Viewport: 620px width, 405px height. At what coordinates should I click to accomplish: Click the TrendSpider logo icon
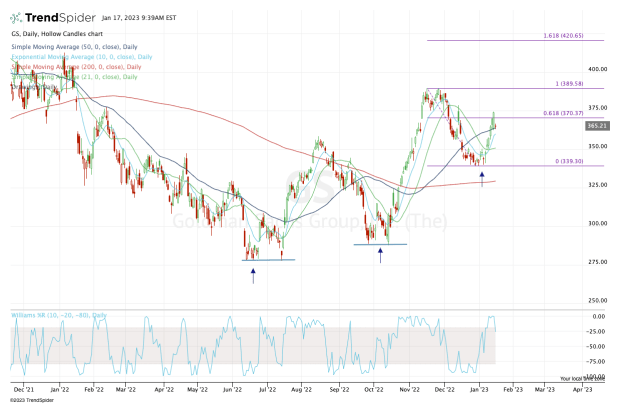tap(19, 19)
